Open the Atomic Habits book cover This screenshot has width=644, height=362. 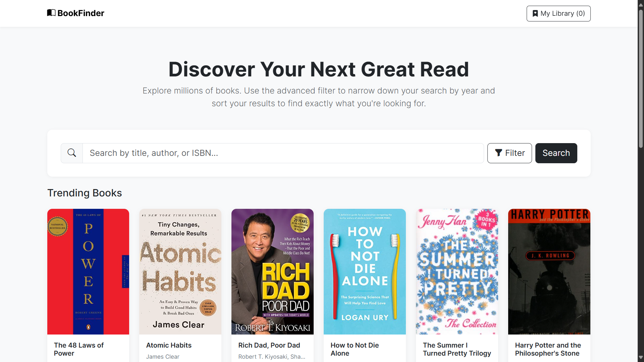(x=180, y=271)
